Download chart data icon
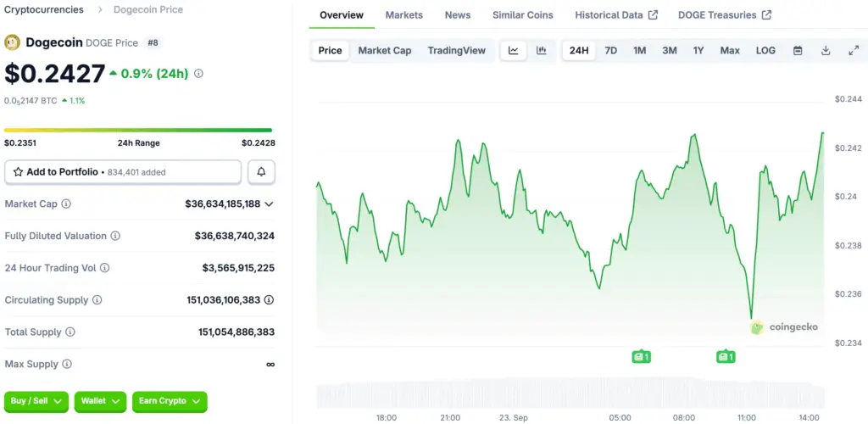The image size is (868, 424). tap(826, 50)
